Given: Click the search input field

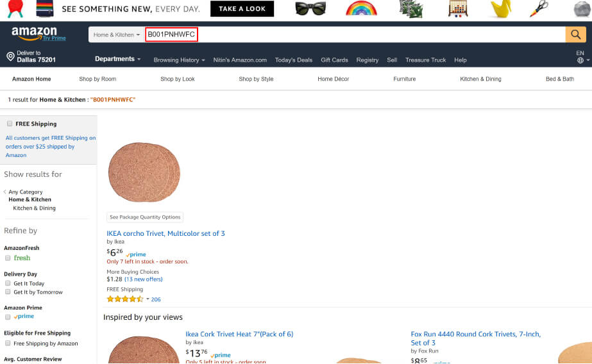Looking at the screenshot, I should tap(378, 35).
